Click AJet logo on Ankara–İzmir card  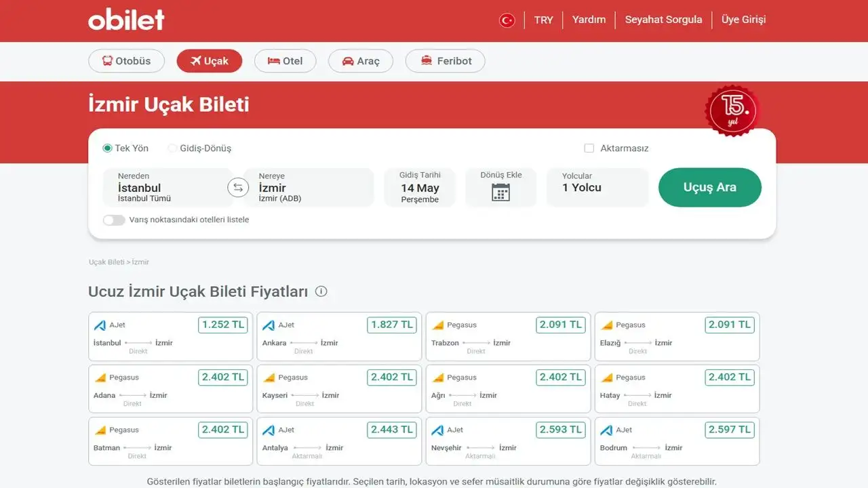tap(269, 325)
